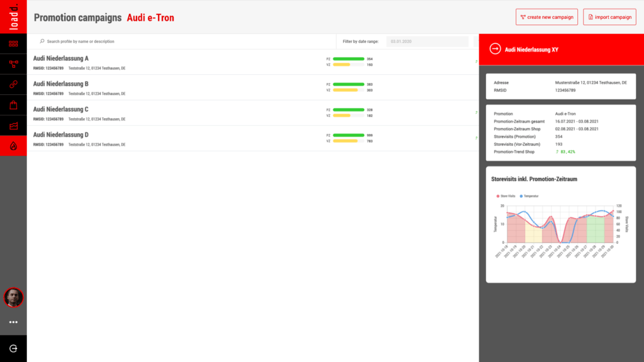Click the green highlighted chart region
644x362 pixels.
coord(596,230)
